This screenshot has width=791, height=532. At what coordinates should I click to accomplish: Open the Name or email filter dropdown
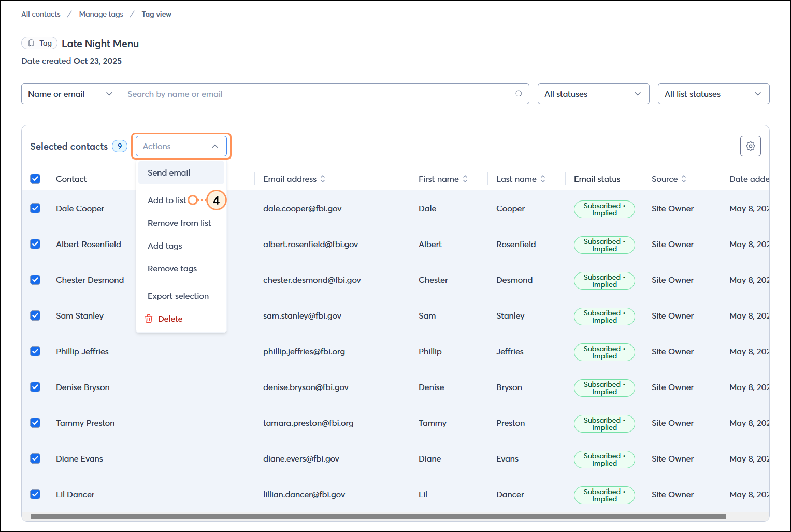tap(70, 94)
